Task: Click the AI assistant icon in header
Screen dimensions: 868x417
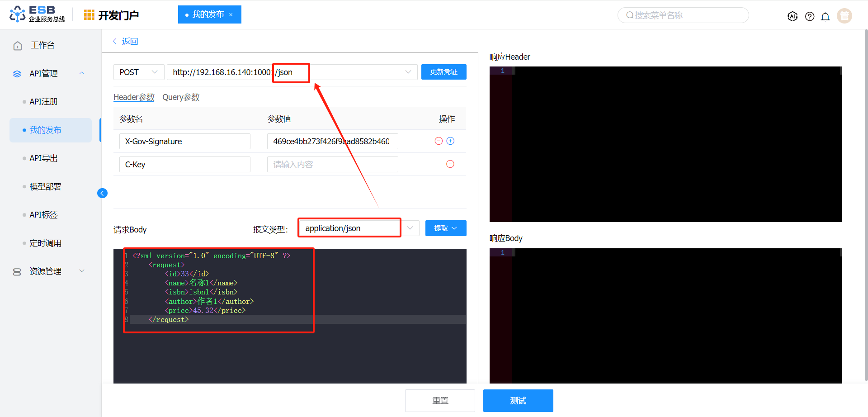Action: tap(793, 16)
